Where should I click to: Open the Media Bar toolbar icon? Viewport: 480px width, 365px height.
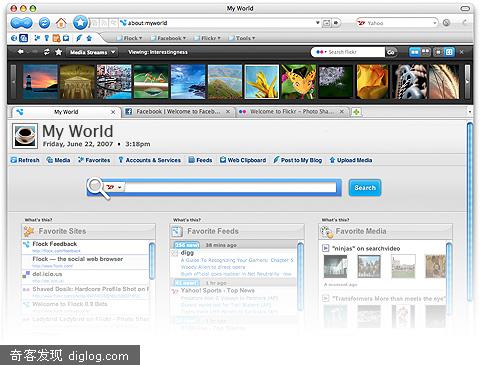click(23, 38)
